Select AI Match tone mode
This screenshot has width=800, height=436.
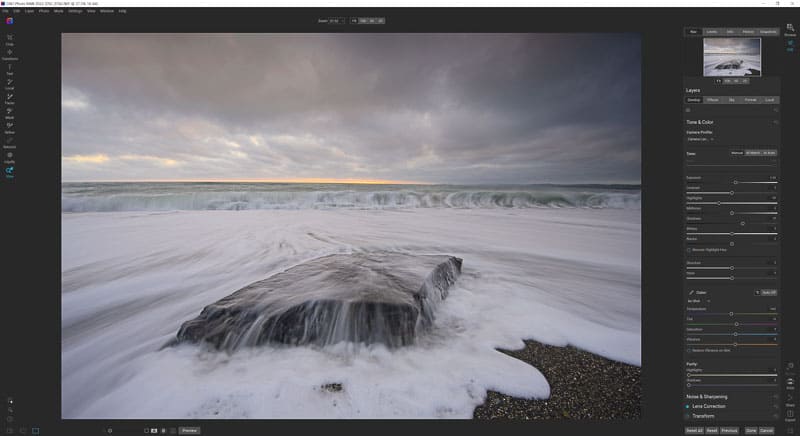(x=753, y=153)
